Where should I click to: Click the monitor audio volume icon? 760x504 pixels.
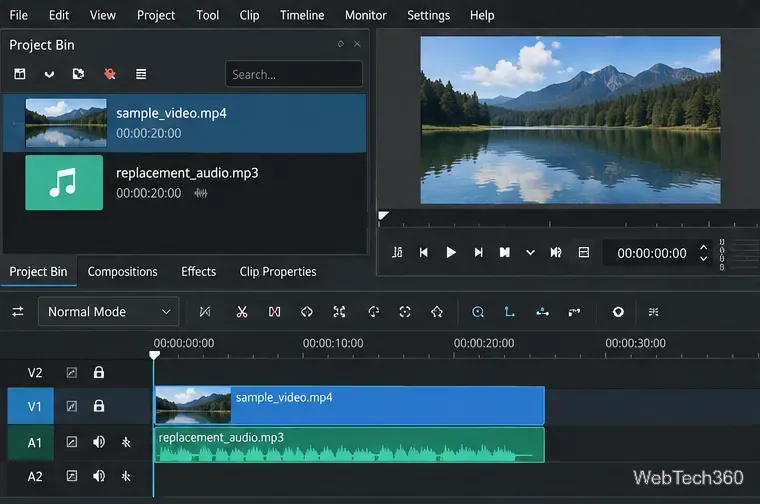556,252
